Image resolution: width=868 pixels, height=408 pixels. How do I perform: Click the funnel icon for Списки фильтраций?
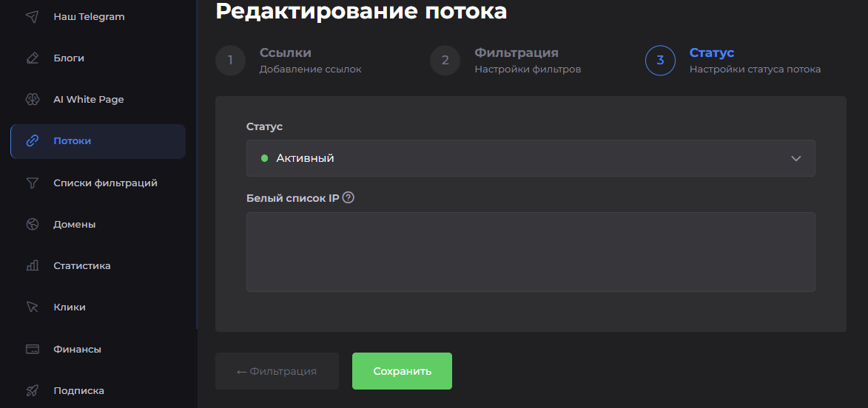(33, 183)
